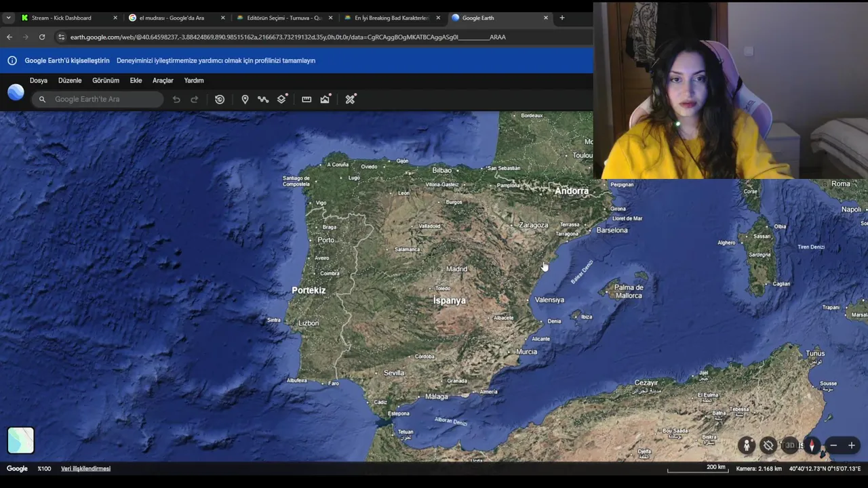Click the Kamera: 2.168 km readout

[759, 468]
